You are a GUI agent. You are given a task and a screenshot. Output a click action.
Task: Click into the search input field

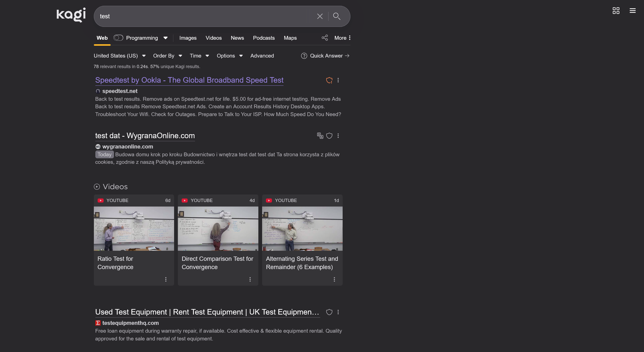pos(201,16)
